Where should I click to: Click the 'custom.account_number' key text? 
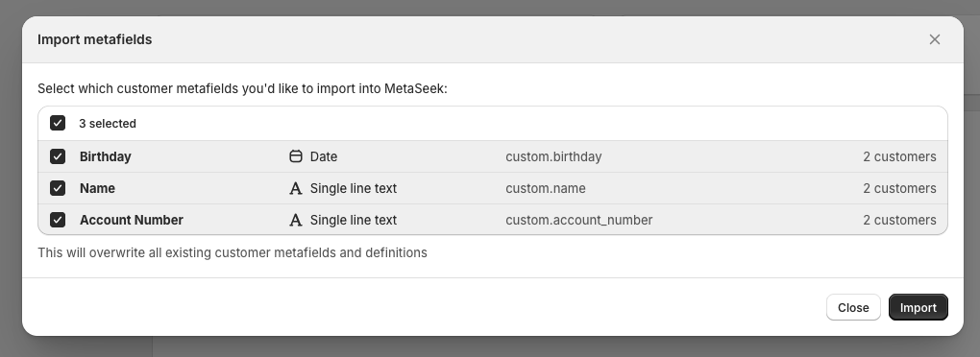578,221
